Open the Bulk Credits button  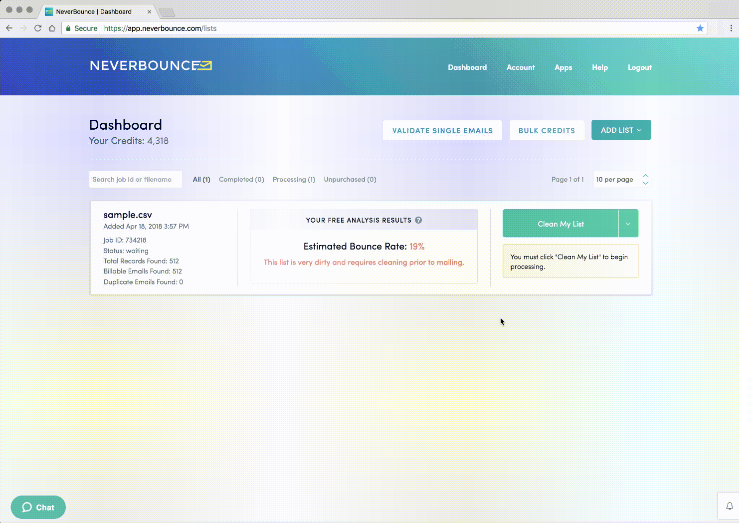[x=547, y=131]
